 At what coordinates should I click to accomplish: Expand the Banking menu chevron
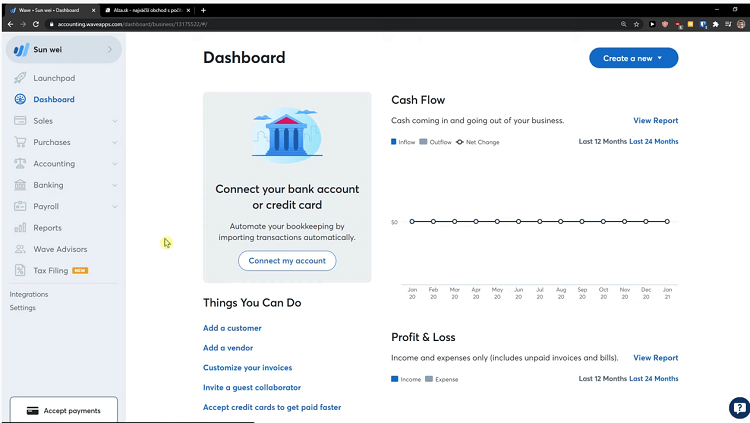click(x=115, y=185)
